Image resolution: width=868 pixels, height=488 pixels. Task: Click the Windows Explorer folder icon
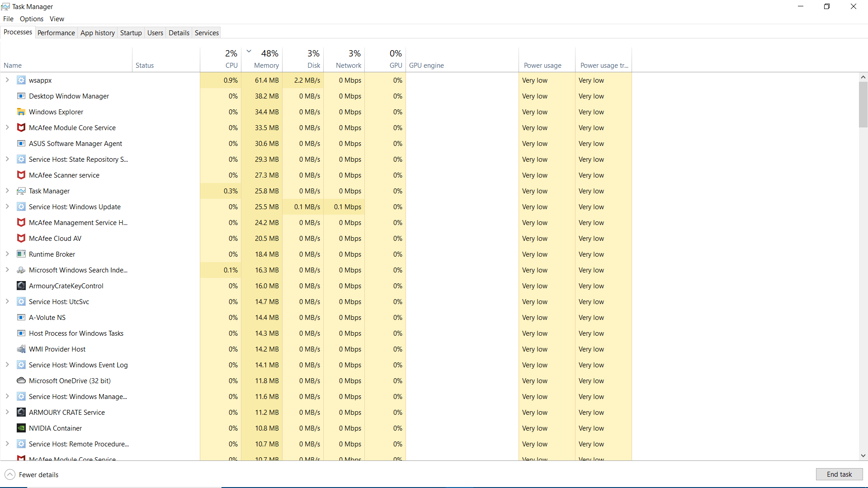click(21, 112)
